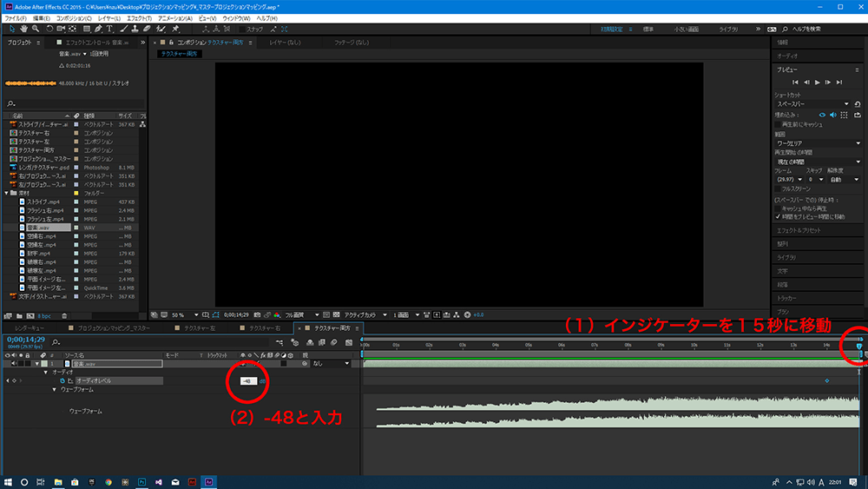Open the 50% magnification dropdown

tap(178, 314)
